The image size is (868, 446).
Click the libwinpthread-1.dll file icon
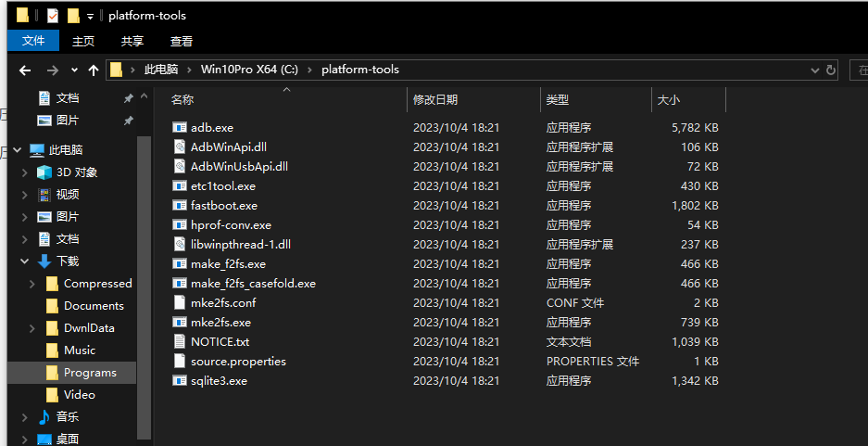click(180, 244)
